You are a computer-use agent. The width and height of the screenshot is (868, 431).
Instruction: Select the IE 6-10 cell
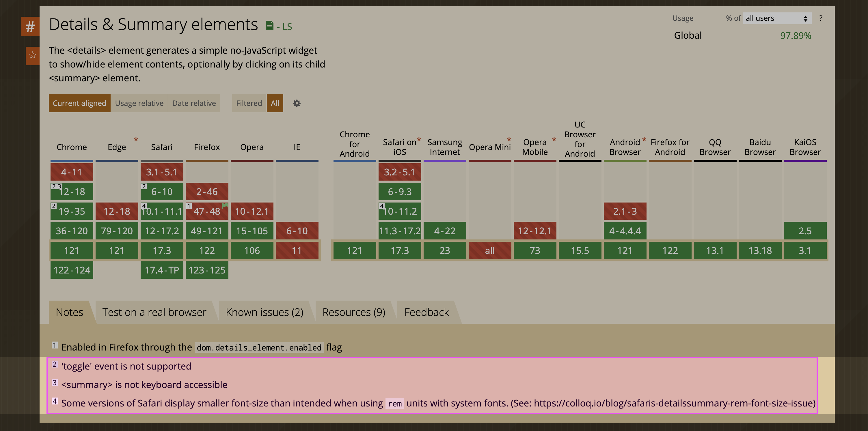297,231
